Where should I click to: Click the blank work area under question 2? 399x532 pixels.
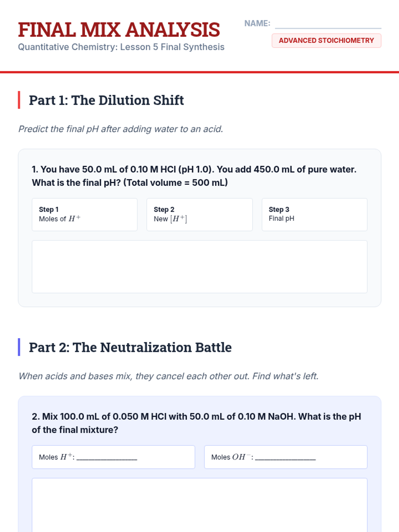pos(199,505)
